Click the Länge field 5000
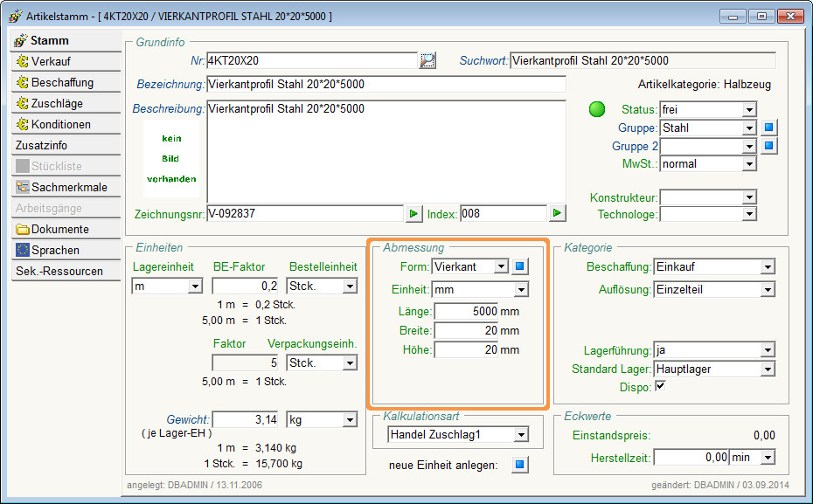Screen dimensions: 813x504 pos(466,311)
